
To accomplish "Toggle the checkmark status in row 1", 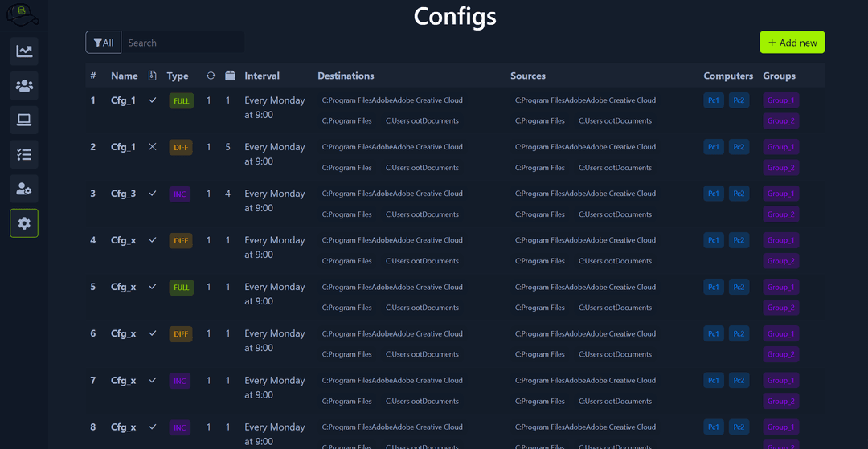I will pyautogui.click(x=153, y=100).
